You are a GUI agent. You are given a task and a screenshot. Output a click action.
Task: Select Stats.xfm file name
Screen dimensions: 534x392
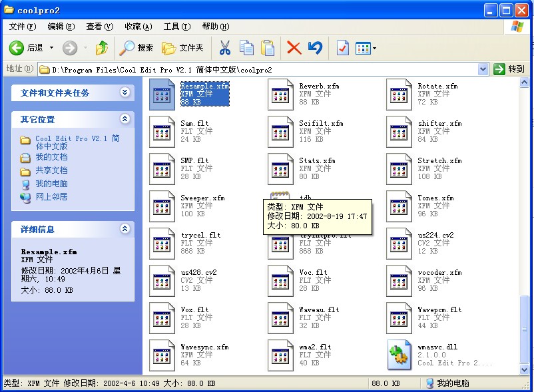tap(317, 160)
